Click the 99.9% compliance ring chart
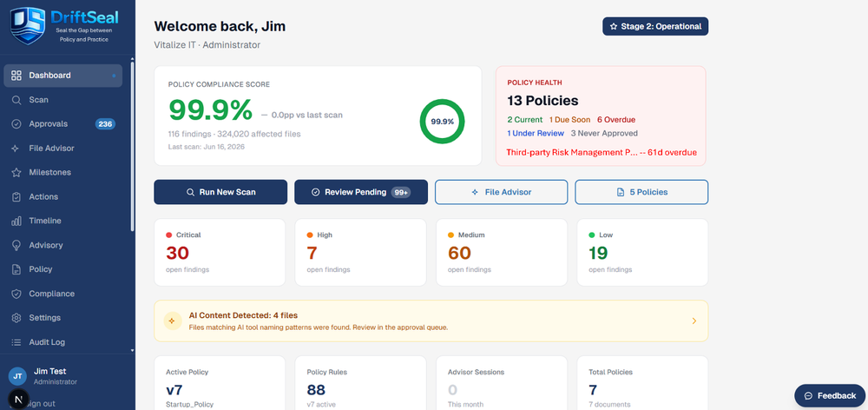This screenshot has width=868, height=410. [x=443, y=122]
